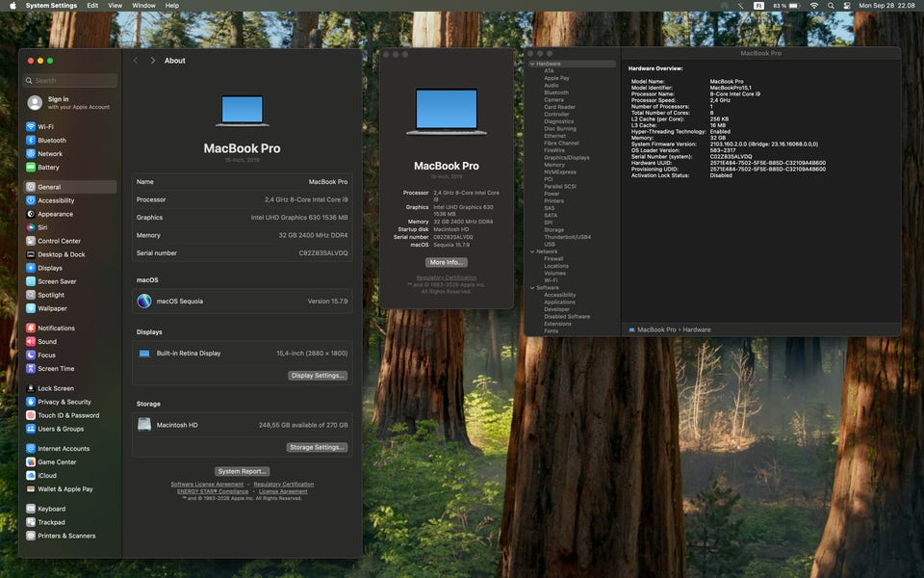Click the 'Macintosh HD' storage row
This screenshot has height=578, width=924.
[243, 425]
